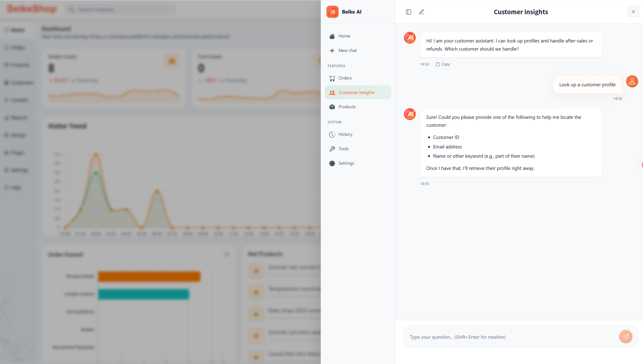
Task: Open the Tools section
Action: tap(358, 149)
